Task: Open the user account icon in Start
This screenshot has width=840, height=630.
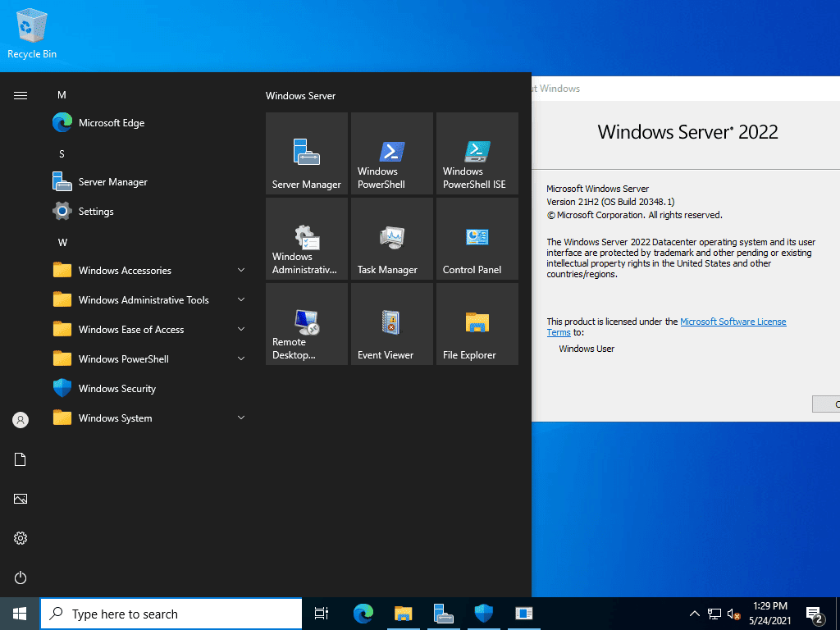Action: click(21, 420)
